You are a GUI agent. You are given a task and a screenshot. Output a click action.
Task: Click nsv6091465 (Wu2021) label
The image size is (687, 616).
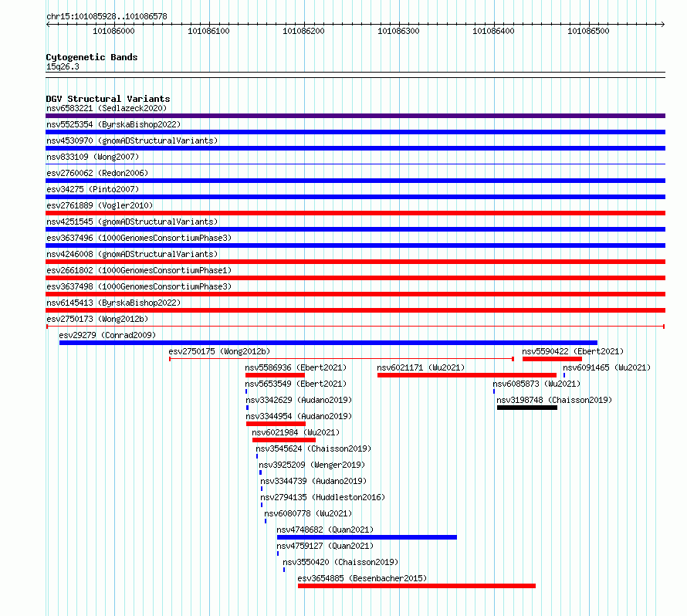click(607, 367)
